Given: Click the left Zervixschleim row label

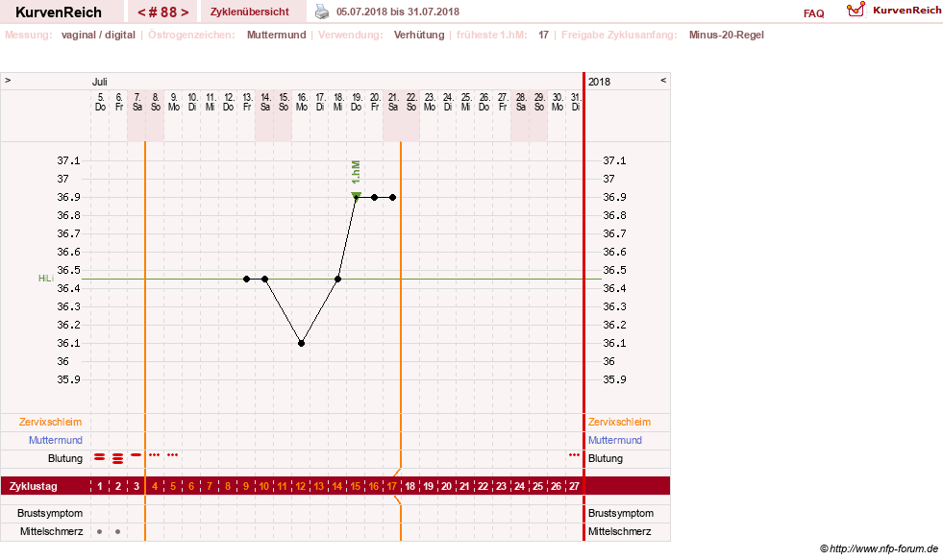Looking at the screenshot, I should click(x=51, y=422).
